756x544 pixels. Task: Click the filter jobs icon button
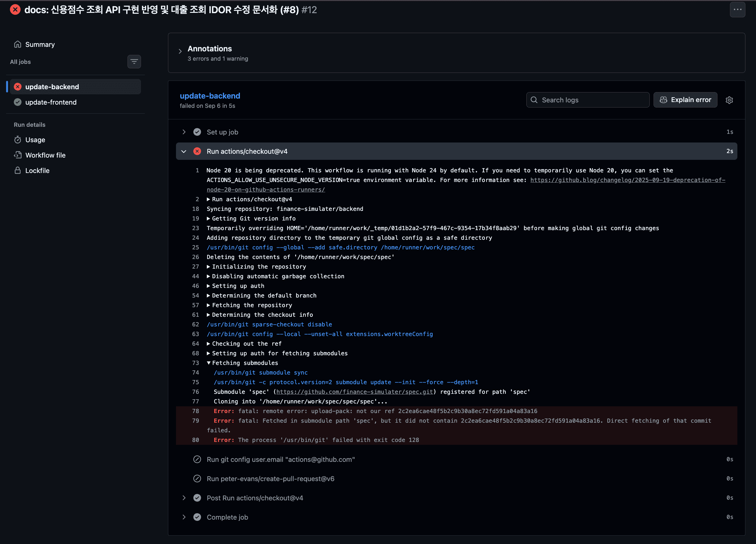coord(134,62)
